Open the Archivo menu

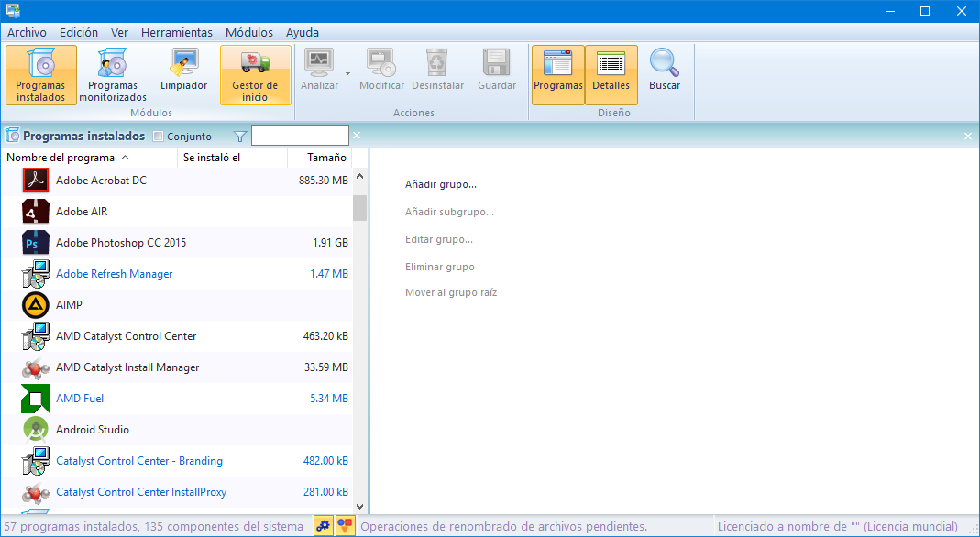click(x=27, y=32)
